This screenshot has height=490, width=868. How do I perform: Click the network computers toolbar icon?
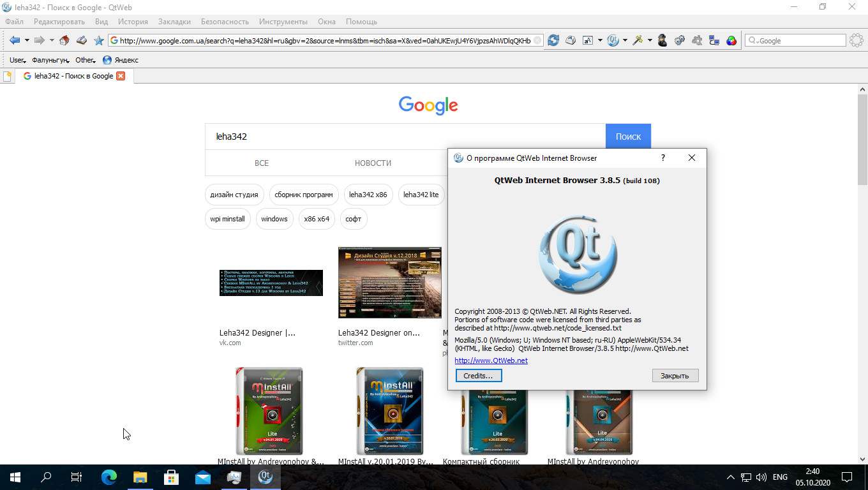pos(714,40)
